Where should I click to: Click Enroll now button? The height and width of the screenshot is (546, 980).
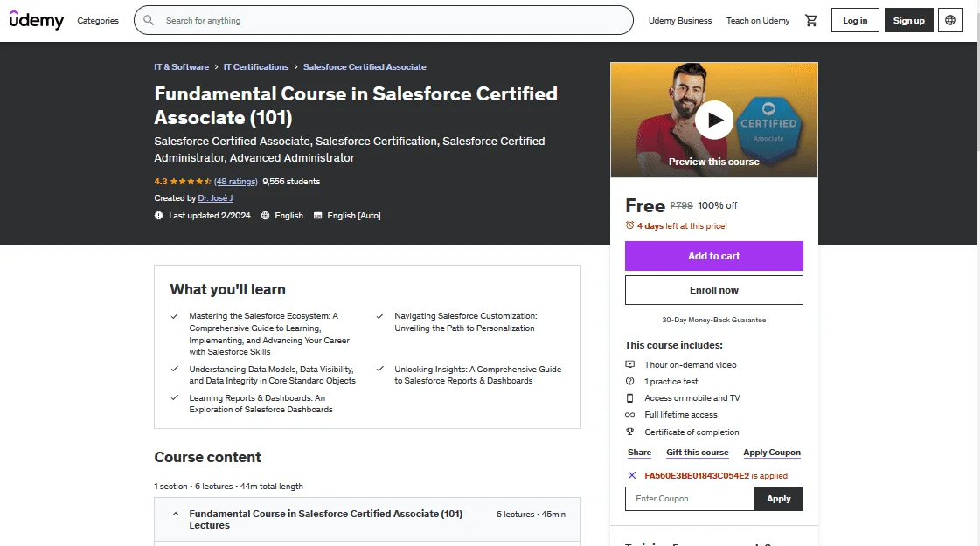[713, 290]
